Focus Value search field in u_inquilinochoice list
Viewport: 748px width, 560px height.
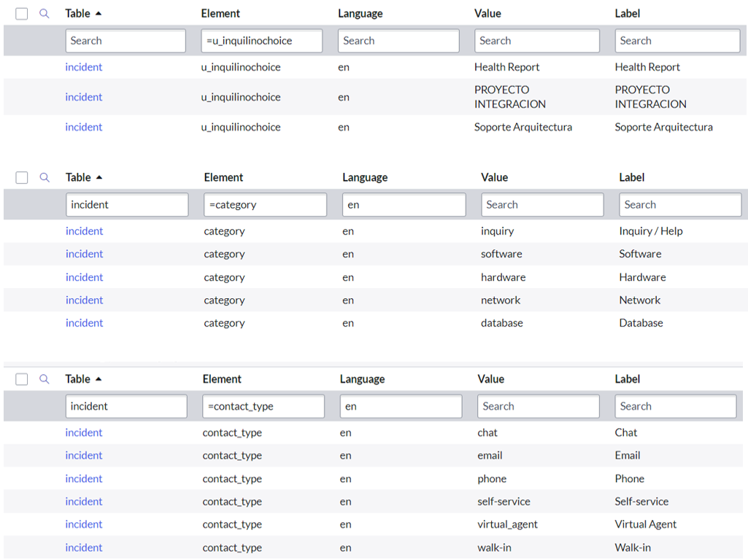coord(536,41)
